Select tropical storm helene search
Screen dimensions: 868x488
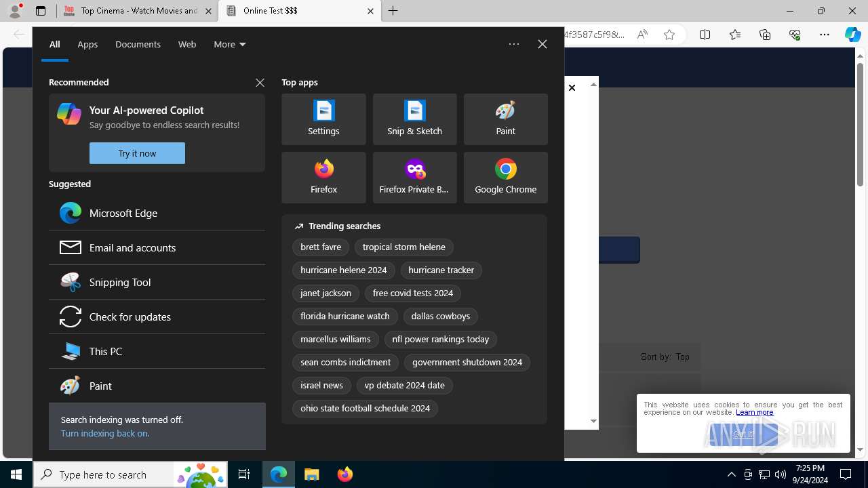[404, 247]
